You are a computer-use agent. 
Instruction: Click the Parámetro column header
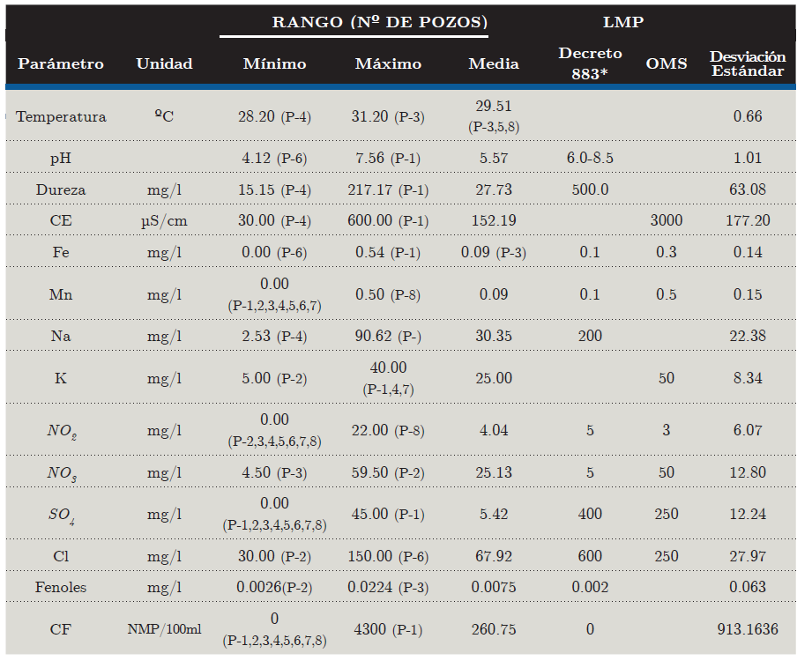61,63
